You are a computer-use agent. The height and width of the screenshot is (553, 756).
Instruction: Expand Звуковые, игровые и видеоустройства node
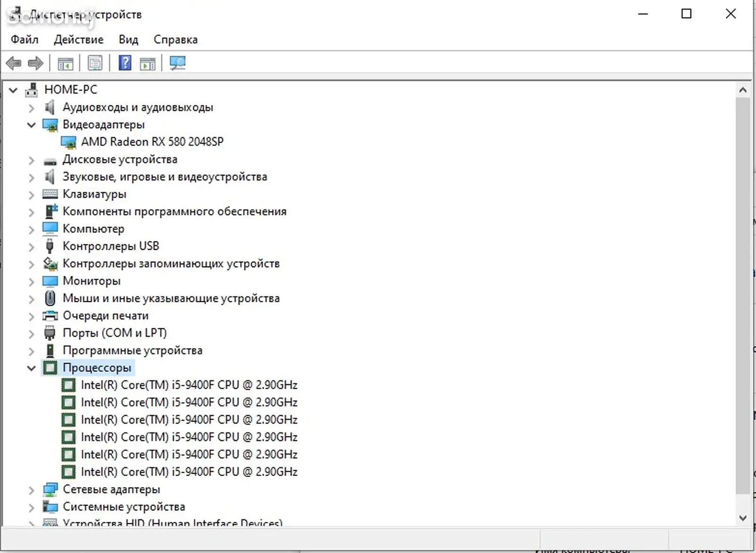pyautogui.click(x=31, y=178)
